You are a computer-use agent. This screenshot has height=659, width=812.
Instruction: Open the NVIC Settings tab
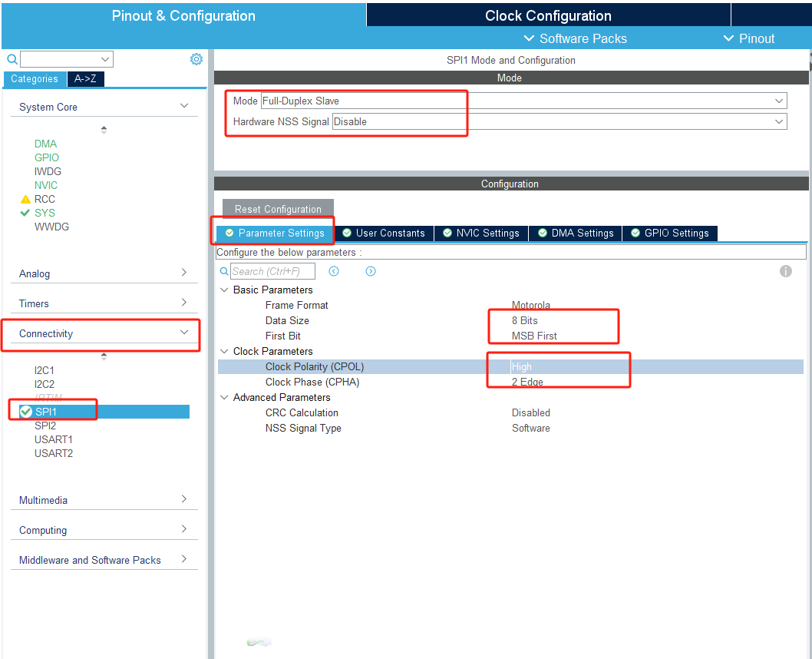pyautogui.click(x=481, y=233)
